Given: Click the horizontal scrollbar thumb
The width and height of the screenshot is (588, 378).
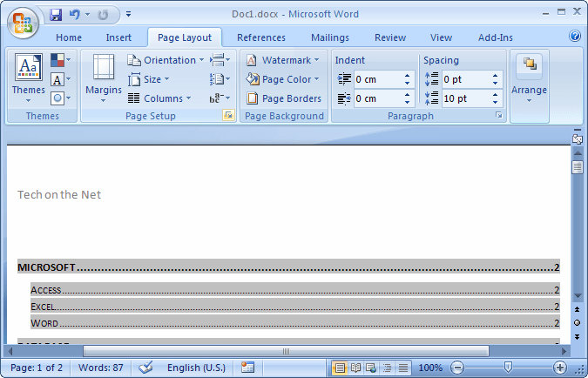Looking at the screenshot, I should point(286,351).
